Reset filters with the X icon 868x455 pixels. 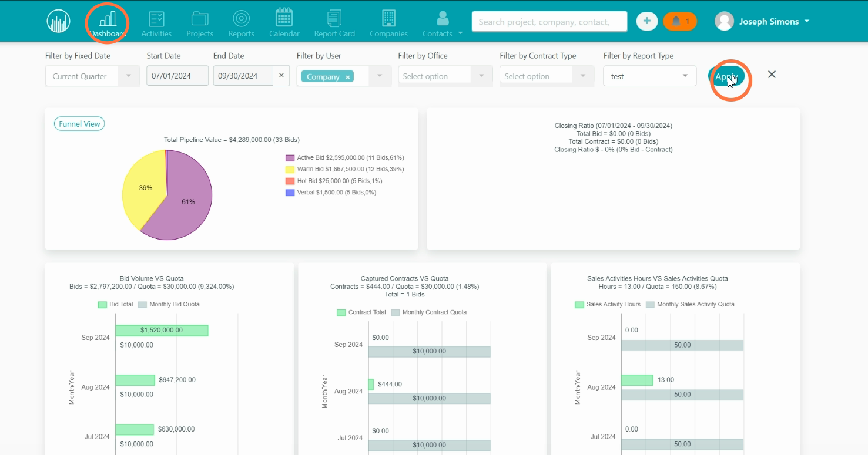point(772,75)
